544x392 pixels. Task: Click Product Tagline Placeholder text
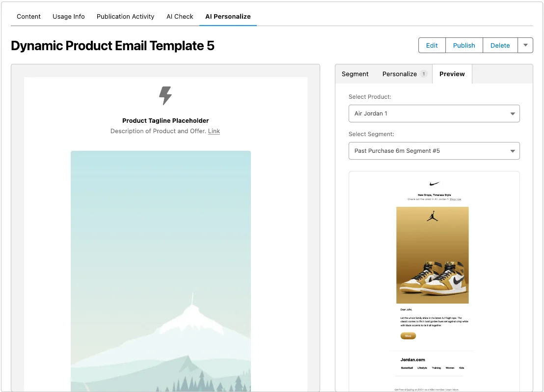tap(165, 120)
